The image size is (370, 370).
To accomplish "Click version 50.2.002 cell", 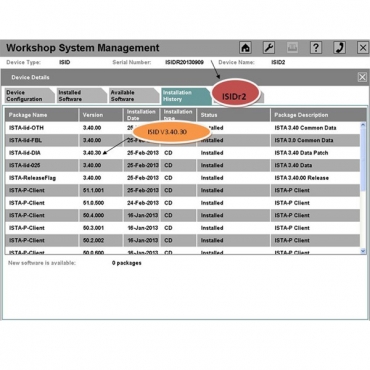I will pos(101,240).
